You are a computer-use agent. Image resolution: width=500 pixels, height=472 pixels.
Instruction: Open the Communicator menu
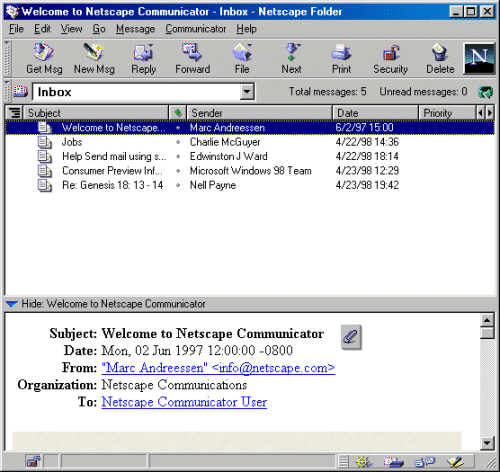[x=196, y=29]
